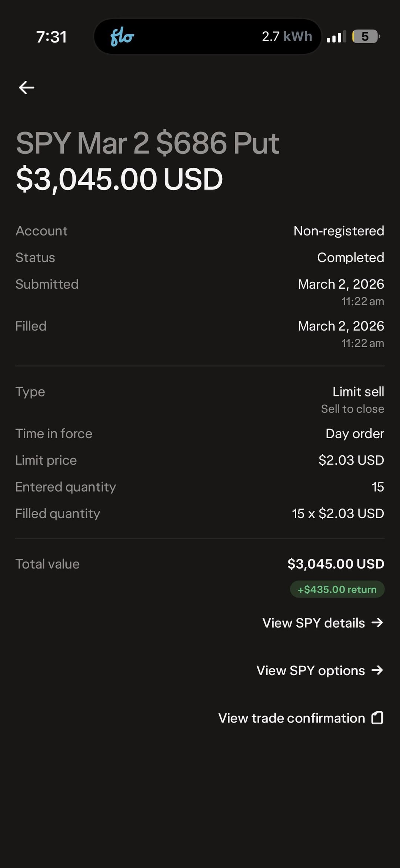Screen dimensions: 400x868
Task: Tap the Total value amount
Action: [336, 564]
